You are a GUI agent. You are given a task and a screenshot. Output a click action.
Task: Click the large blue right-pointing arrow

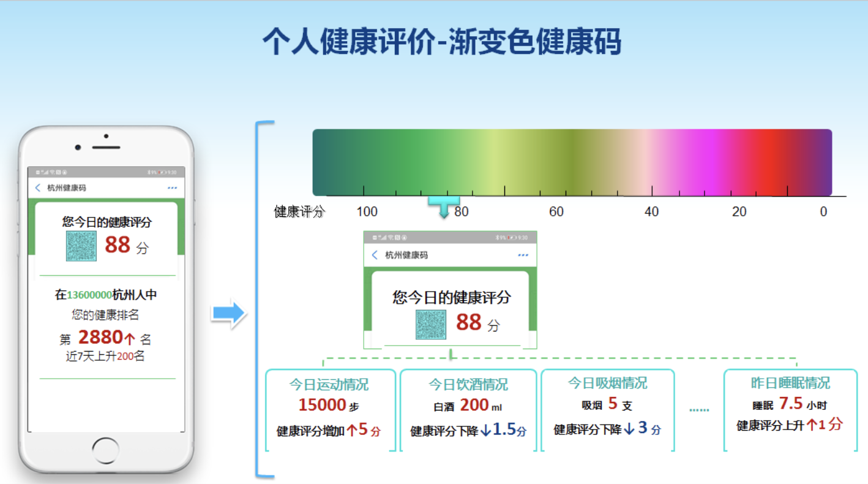click(229, 314)
